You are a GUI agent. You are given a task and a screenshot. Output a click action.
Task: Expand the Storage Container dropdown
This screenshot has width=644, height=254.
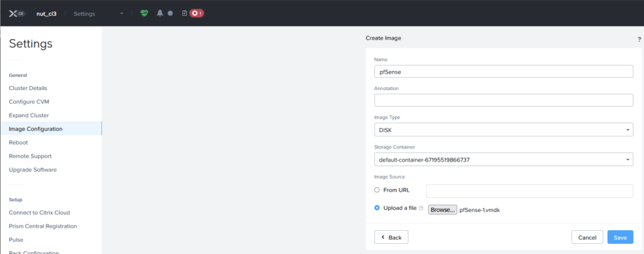[503, 160]
